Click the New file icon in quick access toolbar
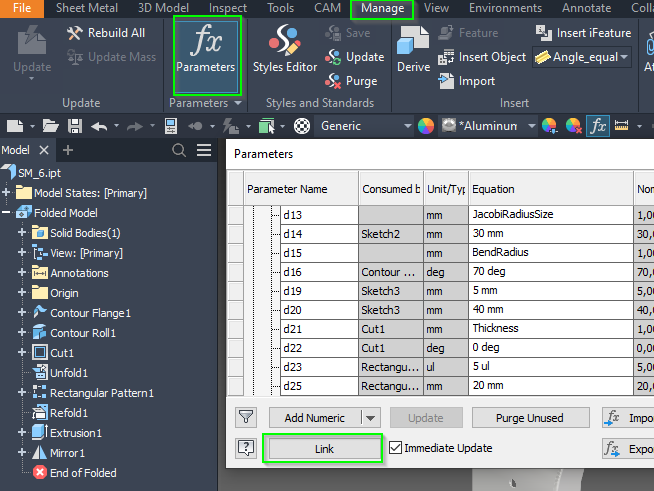 pyautogui.click(x=15, y=126)
